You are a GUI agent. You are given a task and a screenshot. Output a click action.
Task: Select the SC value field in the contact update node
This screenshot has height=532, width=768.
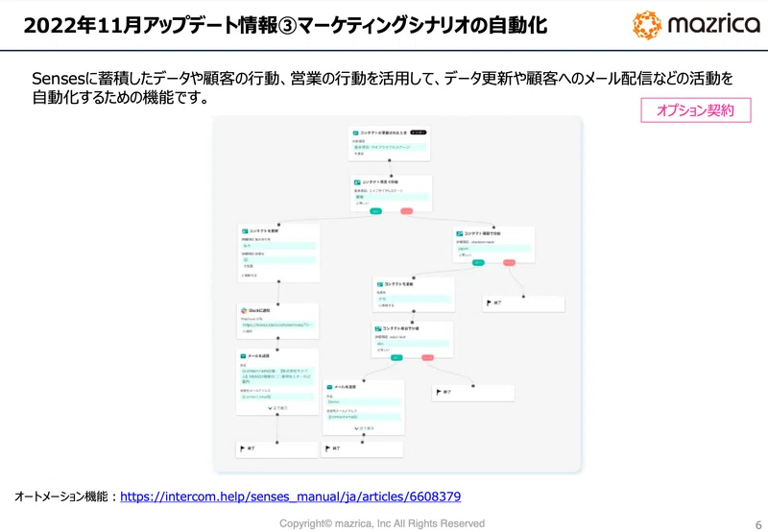click(x=278, y=259)
